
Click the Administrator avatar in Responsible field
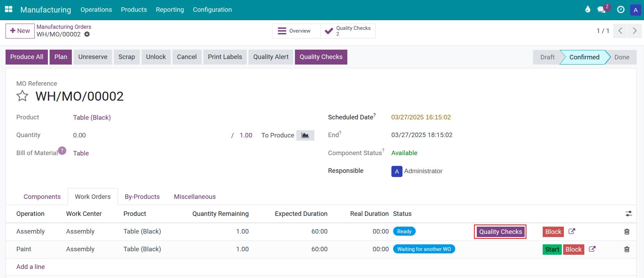click(397, 171)
